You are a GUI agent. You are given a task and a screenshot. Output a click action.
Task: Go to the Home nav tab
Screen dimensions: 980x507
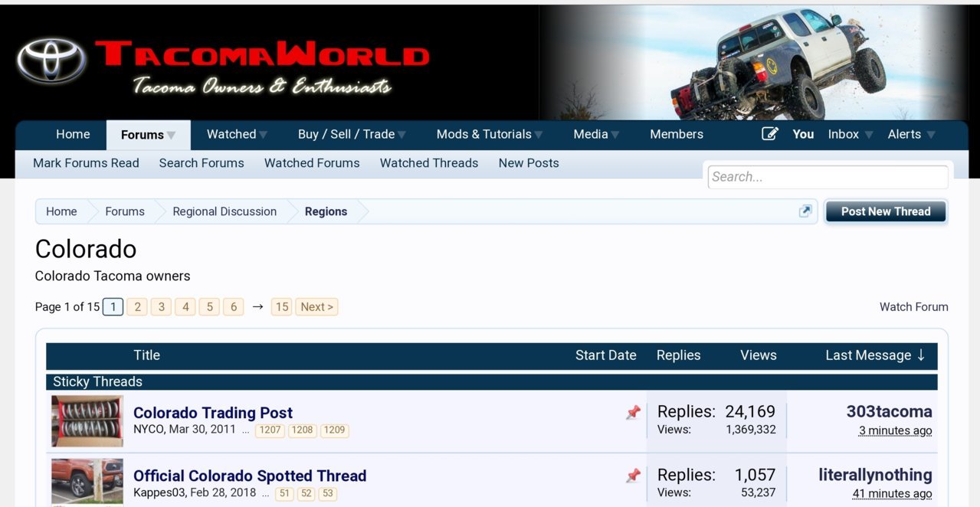coord(73,134)
